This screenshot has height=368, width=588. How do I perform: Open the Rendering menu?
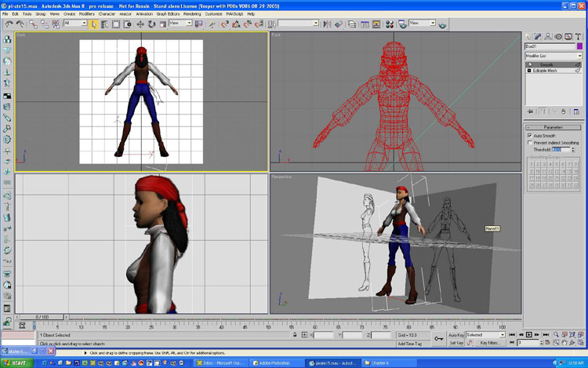[192, 14]
